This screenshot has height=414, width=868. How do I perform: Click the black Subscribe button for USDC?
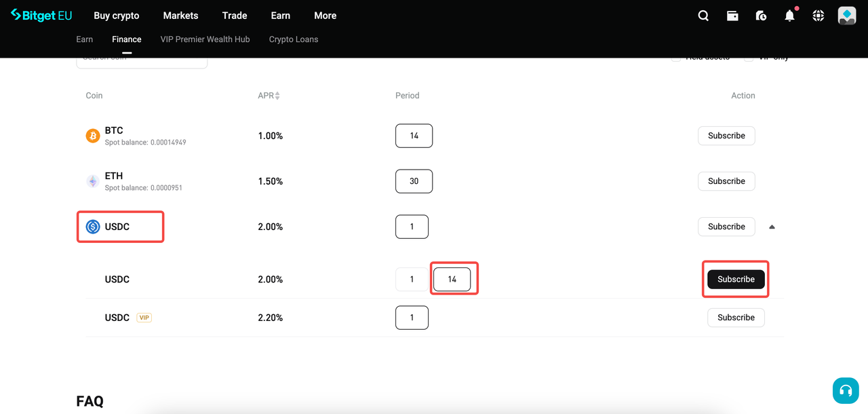736,280
